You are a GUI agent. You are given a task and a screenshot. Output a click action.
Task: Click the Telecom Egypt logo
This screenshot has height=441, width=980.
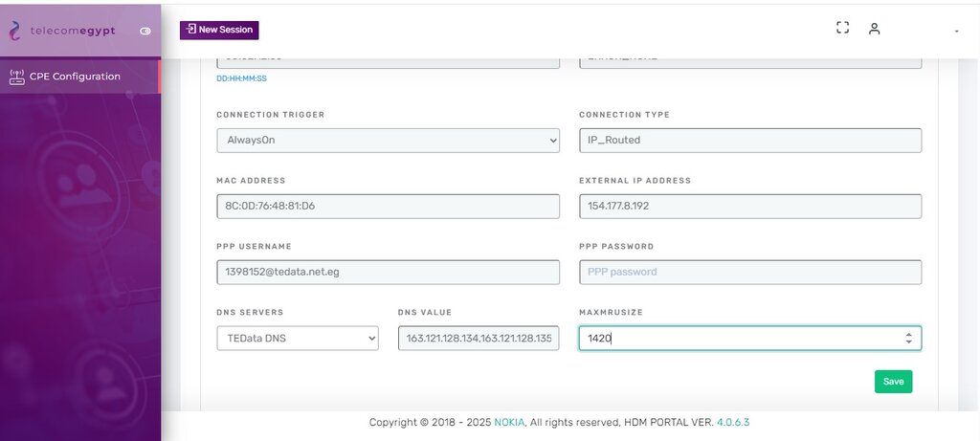point(61,31)
